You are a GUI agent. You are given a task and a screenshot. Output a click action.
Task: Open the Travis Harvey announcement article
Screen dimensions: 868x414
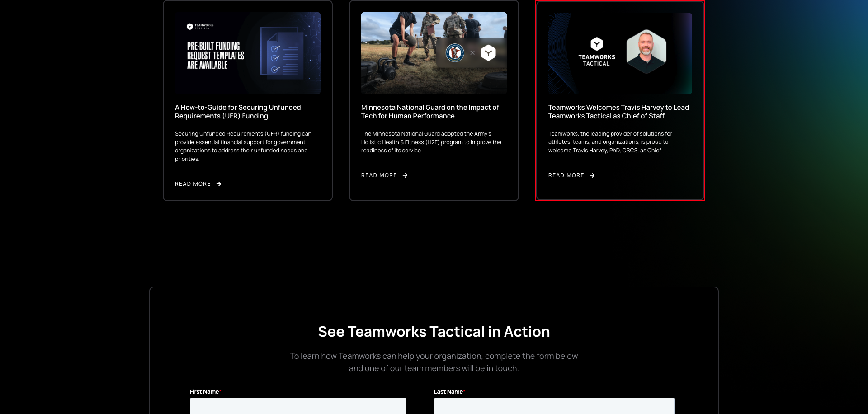click(x=618, y=112)
